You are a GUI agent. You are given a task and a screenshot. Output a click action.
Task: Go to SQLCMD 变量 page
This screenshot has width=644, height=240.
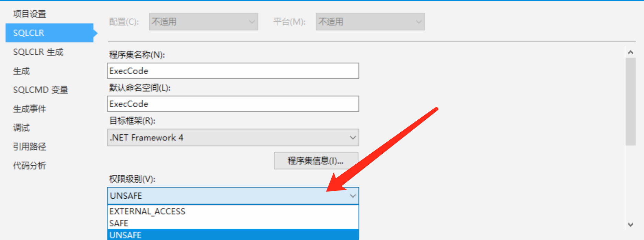point(41,90)
